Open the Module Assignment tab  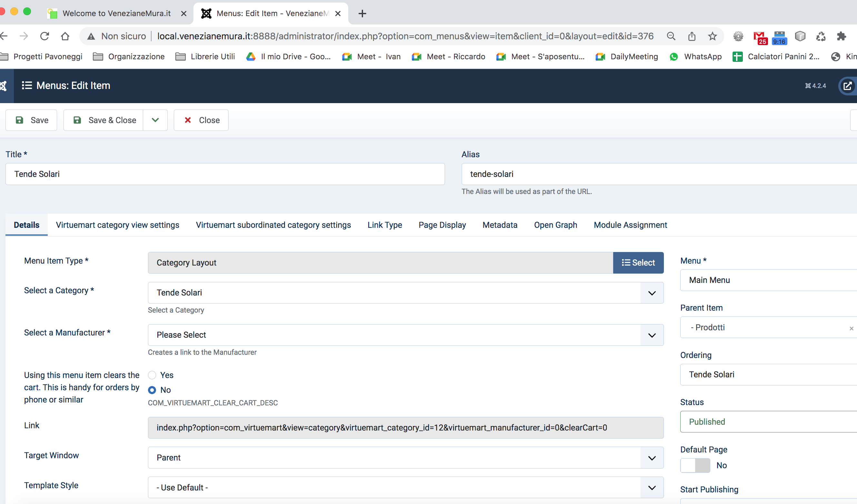click(630, 225)
